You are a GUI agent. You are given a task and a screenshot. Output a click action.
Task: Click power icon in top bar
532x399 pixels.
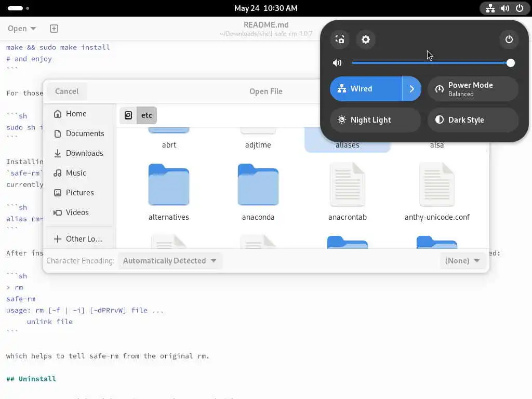(519, 8)
